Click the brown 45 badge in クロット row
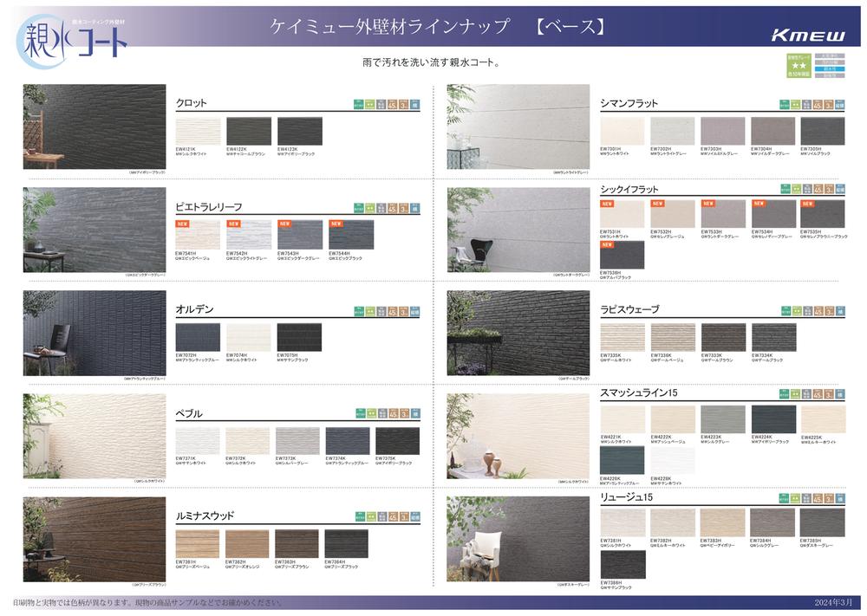This screenshot has width=867, height=616. [392, 104]
